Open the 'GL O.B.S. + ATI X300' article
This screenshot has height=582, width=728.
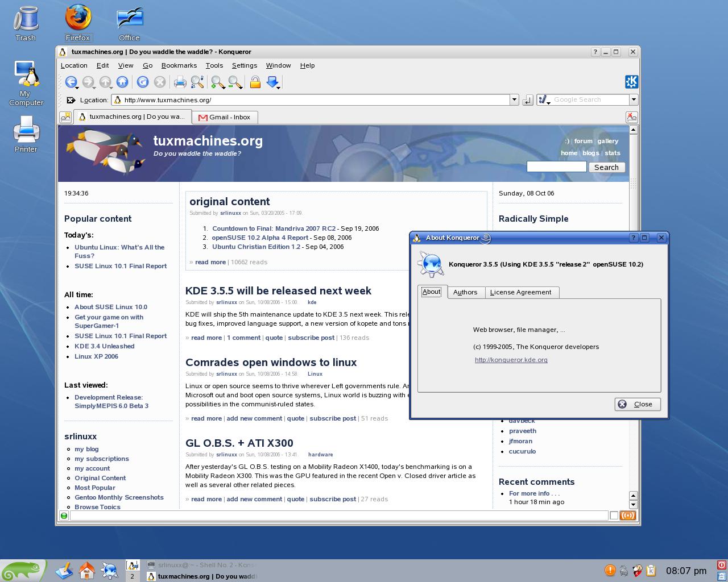(x=239, y=443)
